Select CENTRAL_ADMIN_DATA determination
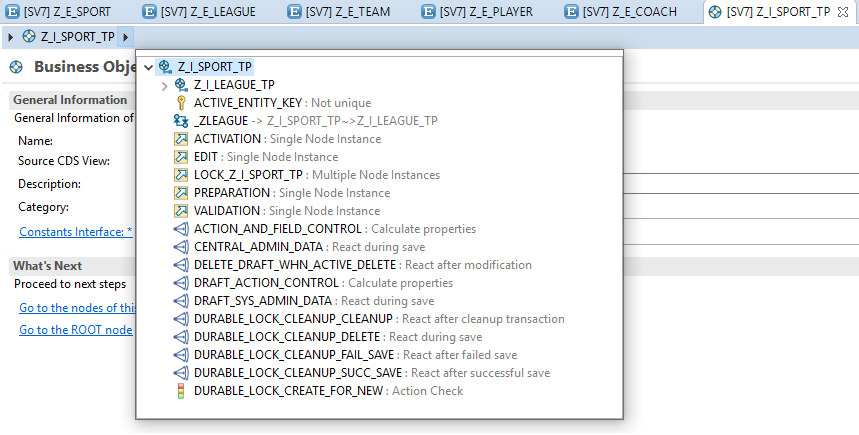Screen dimensions: 859x435 pyautogui.click(x=310, y=247)
